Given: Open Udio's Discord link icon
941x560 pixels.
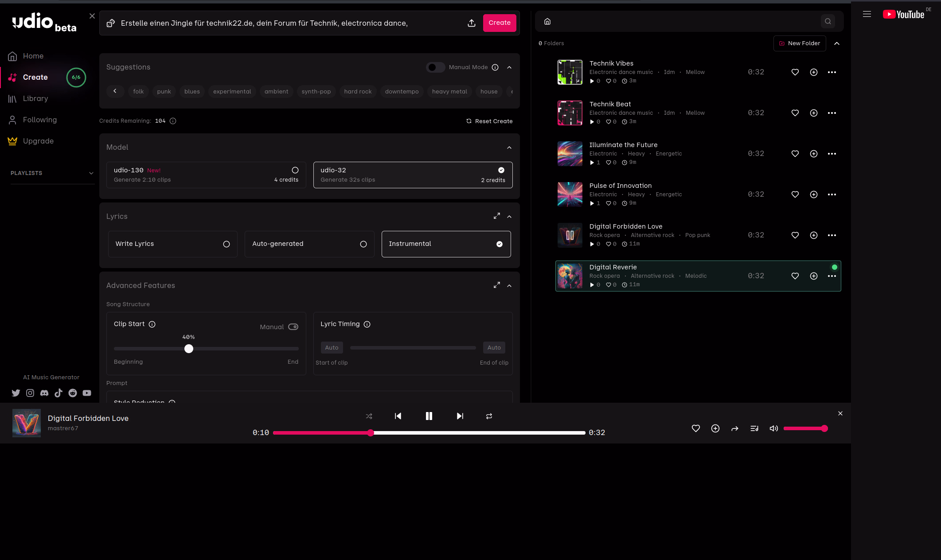Looking at the screenshot, I should coord(44,393).
